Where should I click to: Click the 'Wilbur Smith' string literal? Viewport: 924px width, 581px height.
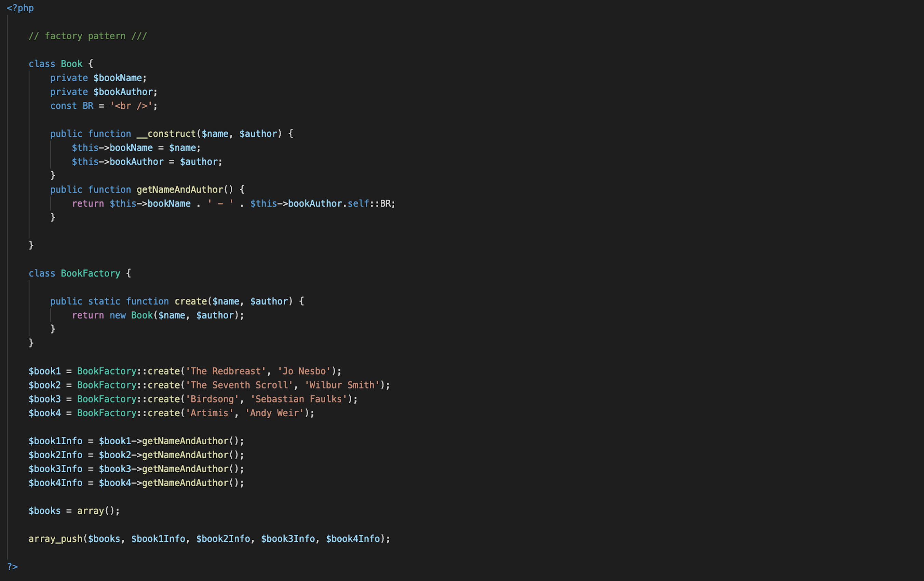coord(342,385)
